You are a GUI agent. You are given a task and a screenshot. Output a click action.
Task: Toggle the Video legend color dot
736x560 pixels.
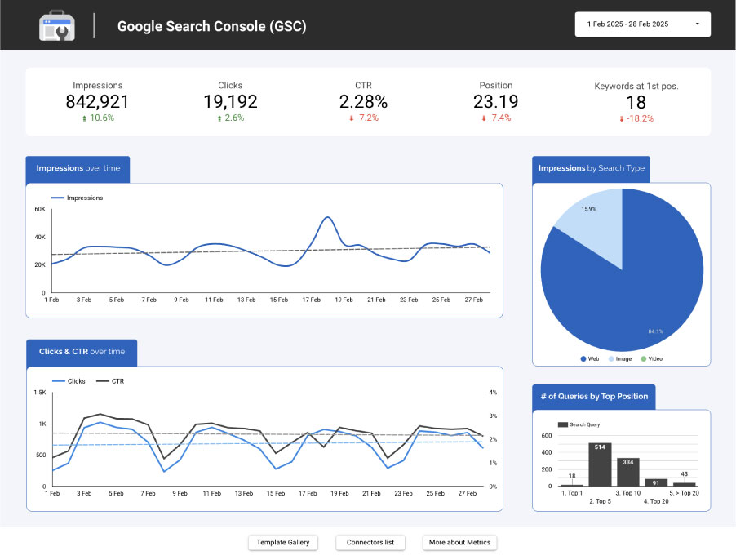point(644,358)
